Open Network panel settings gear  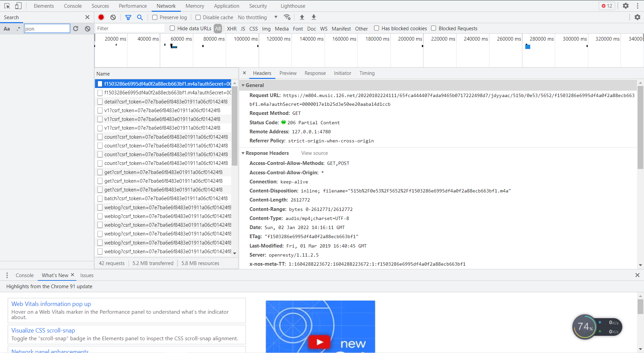click(637, 17)
